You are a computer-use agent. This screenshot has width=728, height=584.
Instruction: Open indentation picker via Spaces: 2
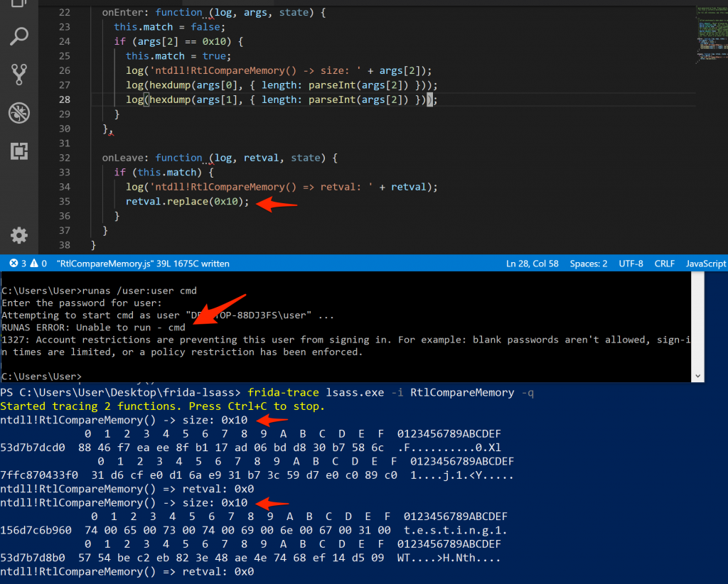coord(589,264)
